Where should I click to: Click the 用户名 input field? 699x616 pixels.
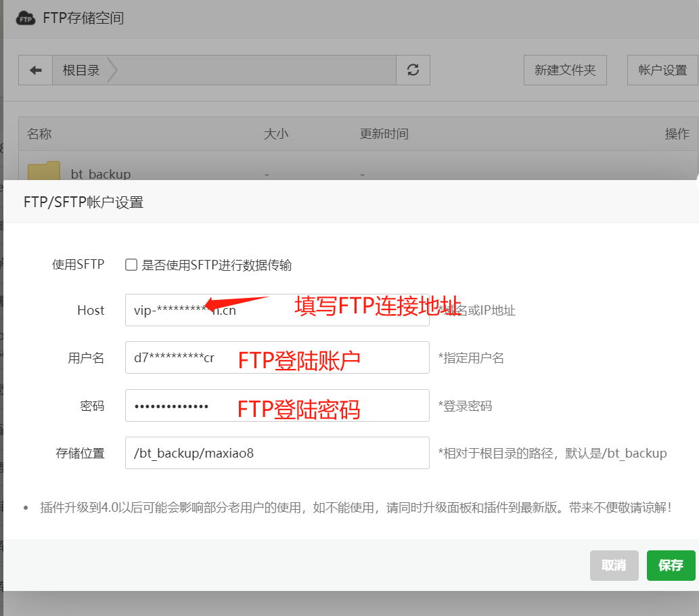(277, 357)
